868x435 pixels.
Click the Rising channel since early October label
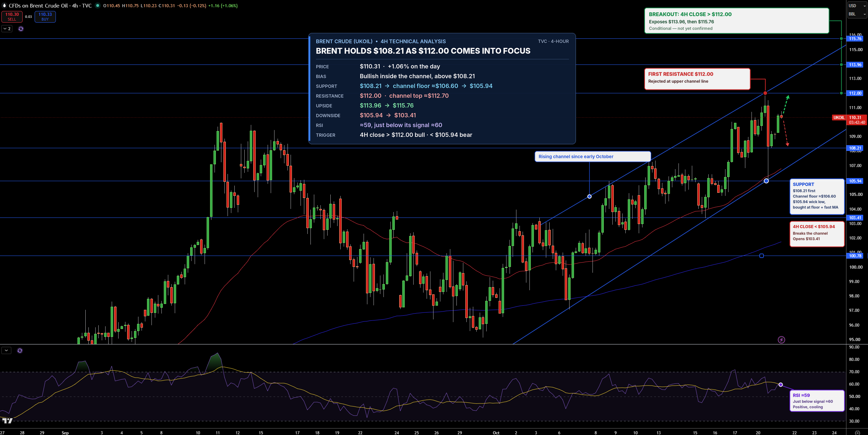(x=592, y=156)
